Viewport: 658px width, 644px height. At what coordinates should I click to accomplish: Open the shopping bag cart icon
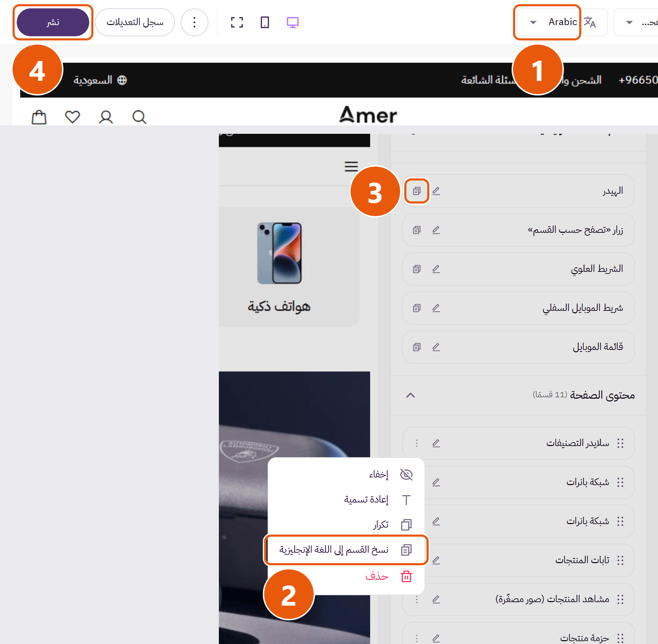coord(39,117)
